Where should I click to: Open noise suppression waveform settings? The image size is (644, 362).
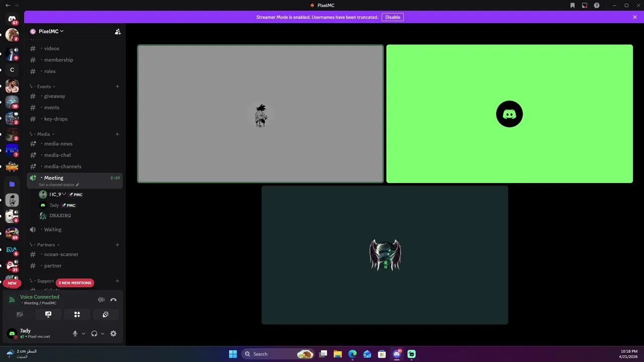pyautogui.click(x=101, y=300)
